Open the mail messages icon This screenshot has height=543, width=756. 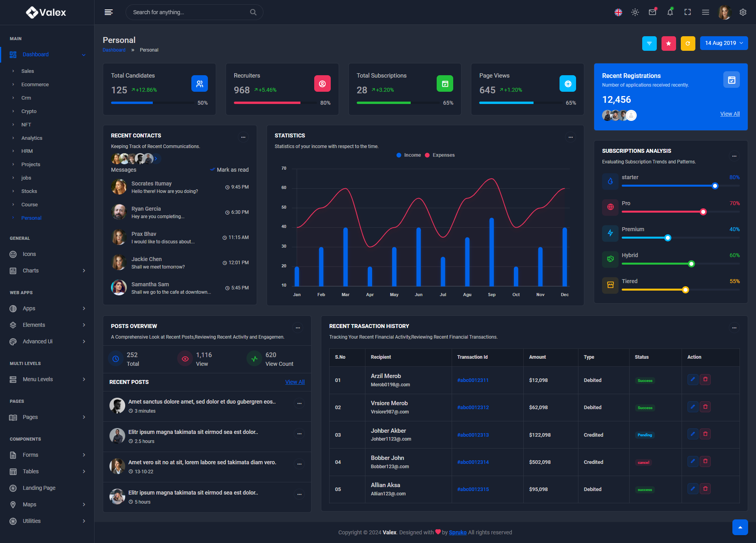652,12
